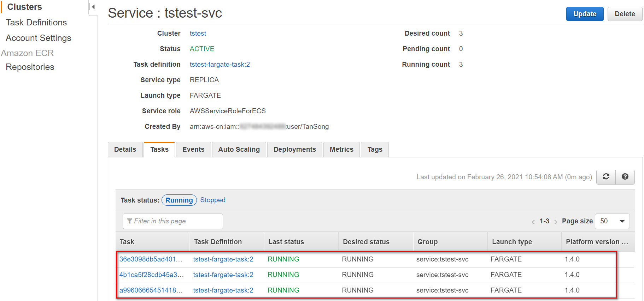This screenshot has height=301, width=644.
Task: Refresh the task list
Action: 606,177
